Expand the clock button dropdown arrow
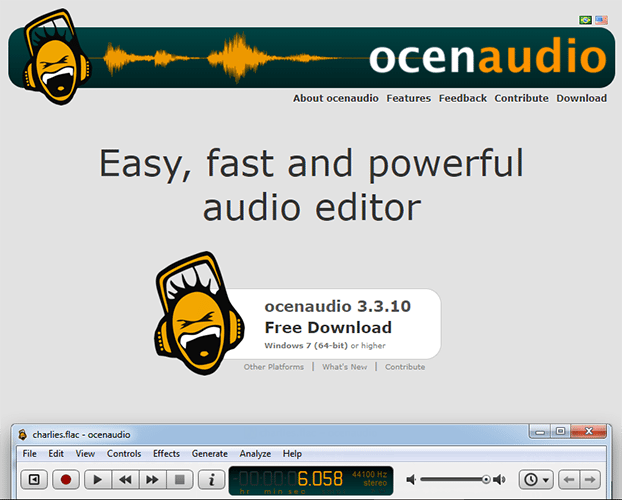Screen dimensions: 622x500 point(546,480)
